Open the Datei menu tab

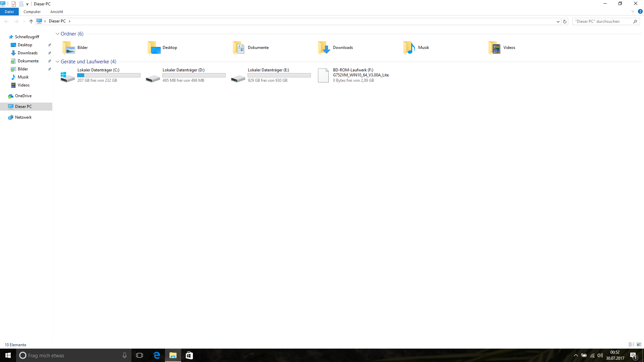click(9, 12)
